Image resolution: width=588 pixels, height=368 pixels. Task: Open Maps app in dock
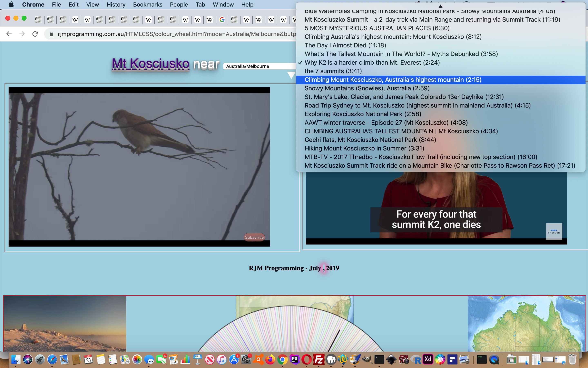tap(125, 359)
